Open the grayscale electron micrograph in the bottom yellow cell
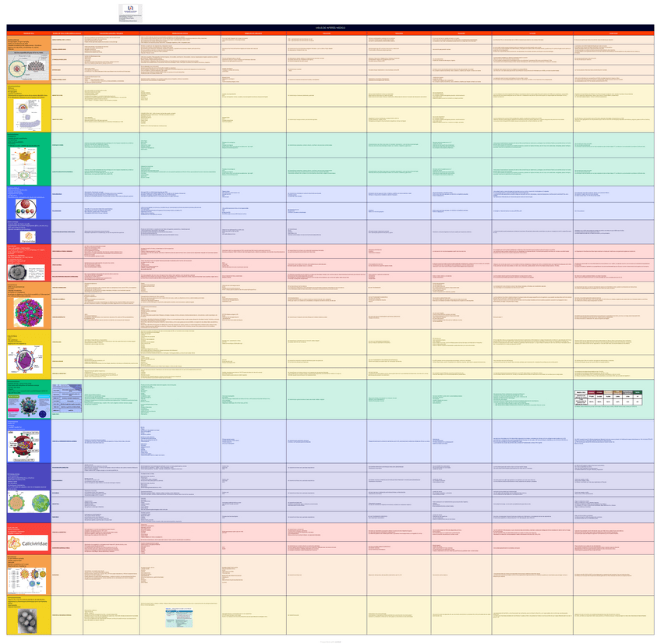 [27, 621]
